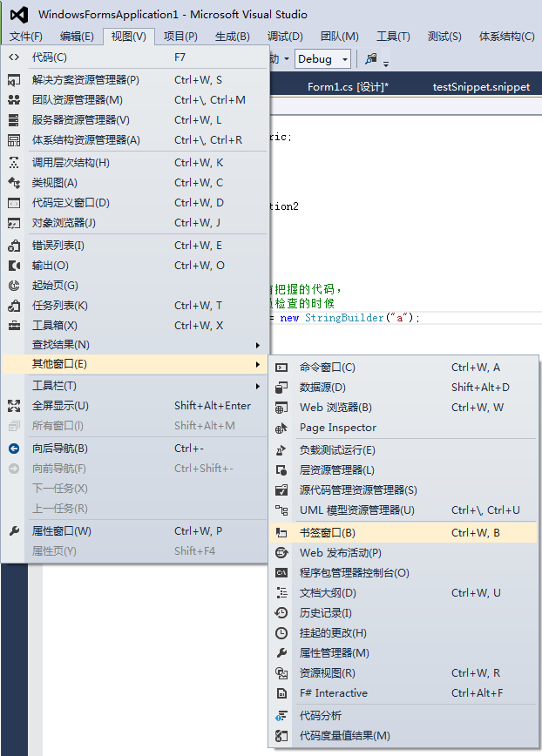
Task: Open the 编辑(E) menu
Action: pos(77,37)
